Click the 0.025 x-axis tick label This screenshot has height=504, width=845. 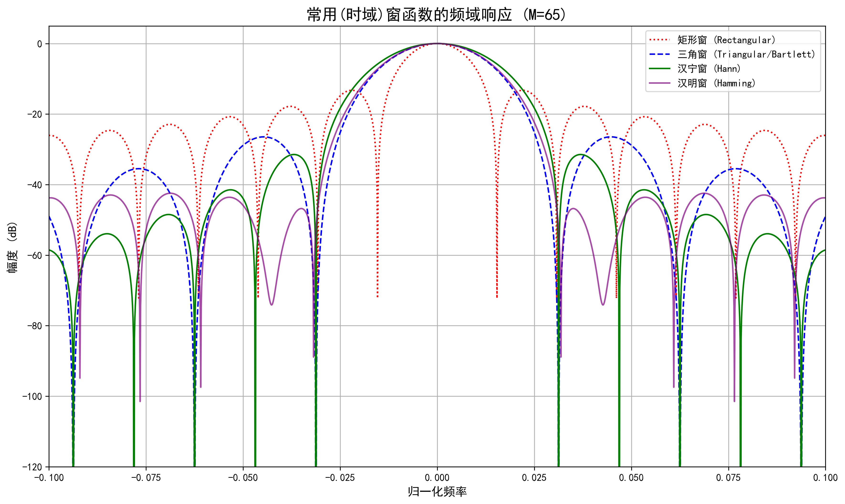pyautogui.click(x=534, y=478)
